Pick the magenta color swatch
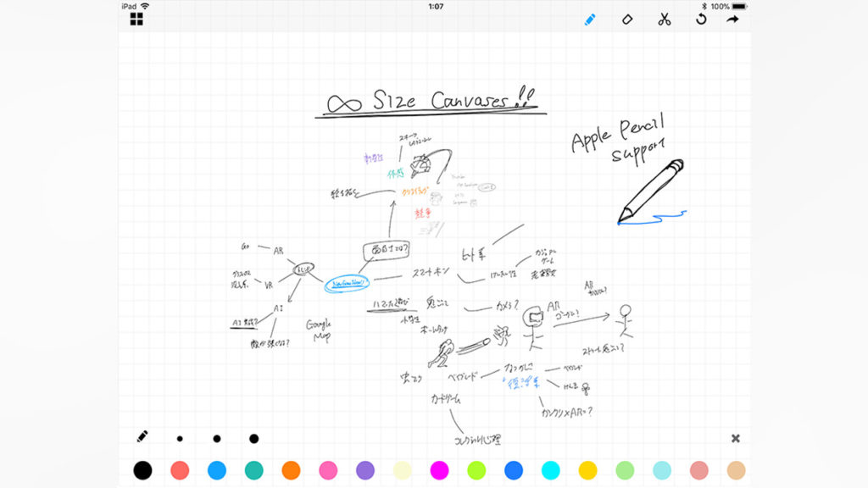Image resolution: width=868 pixels, height=488 pixels. [x=440, y=470]
